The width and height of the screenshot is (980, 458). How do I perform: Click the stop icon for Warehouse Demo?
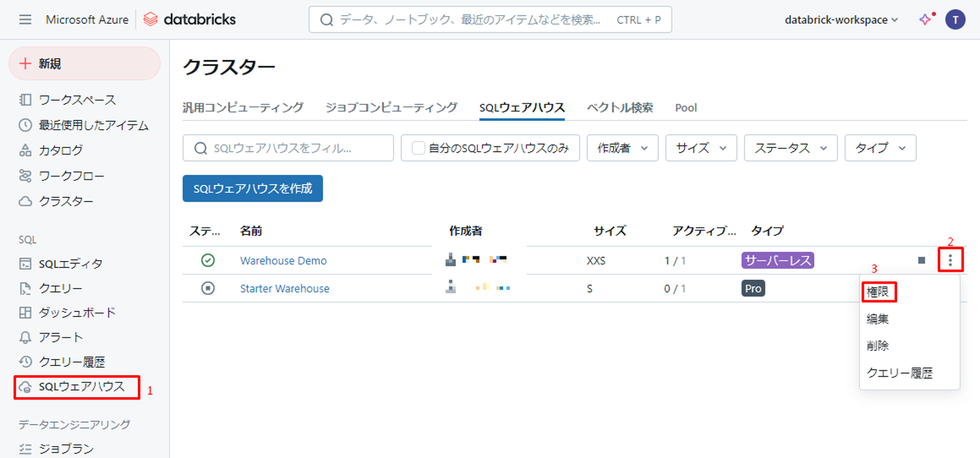921,260
